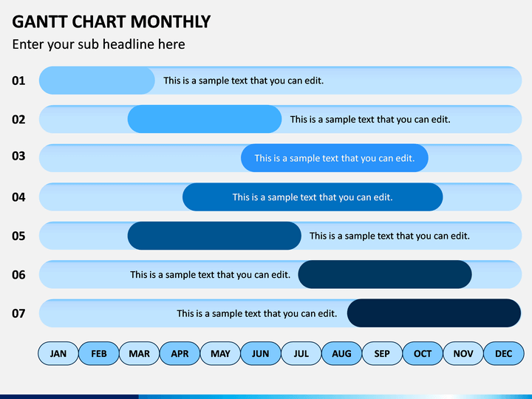This screenshot has width=532, height=399.
Task: Select the sample text in row 07
Action: click(x=257, y=313)
